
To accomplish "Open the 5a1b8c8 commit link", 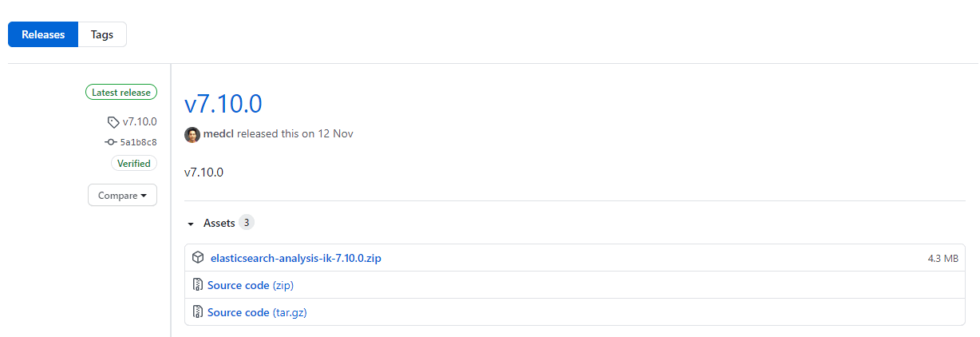I will click(x=138, y=142).
